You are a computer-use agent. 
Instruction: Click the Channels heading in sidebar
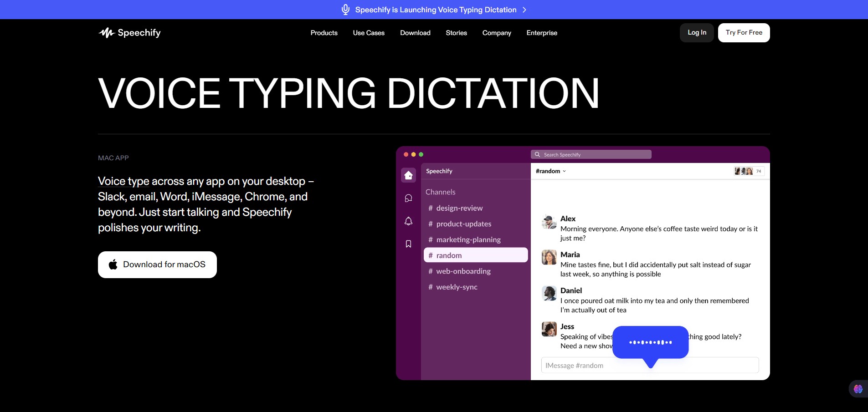coord(440,192)
